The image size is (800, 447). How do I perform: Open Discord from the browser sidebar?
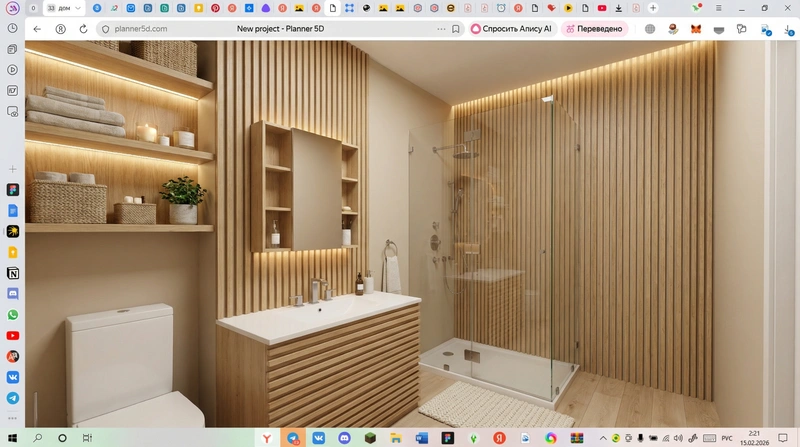pyautogui.click(x=13, y=294)
